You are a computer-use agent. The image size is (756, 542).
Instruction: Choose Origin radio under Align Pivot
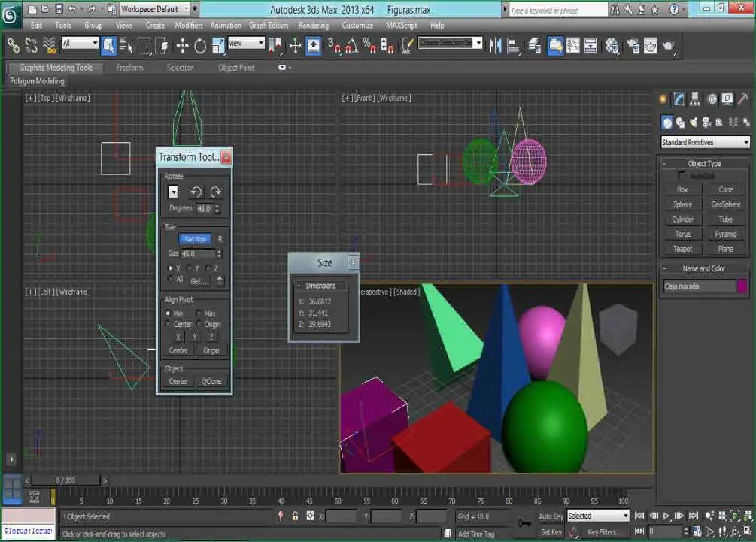[199, 324]
